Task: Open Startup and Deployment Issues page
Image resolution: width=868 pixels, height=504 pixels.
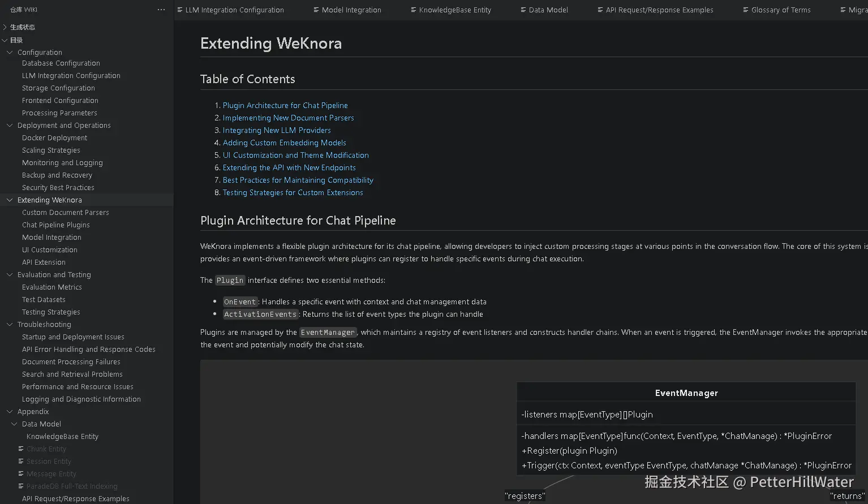Action: [73, 337]
